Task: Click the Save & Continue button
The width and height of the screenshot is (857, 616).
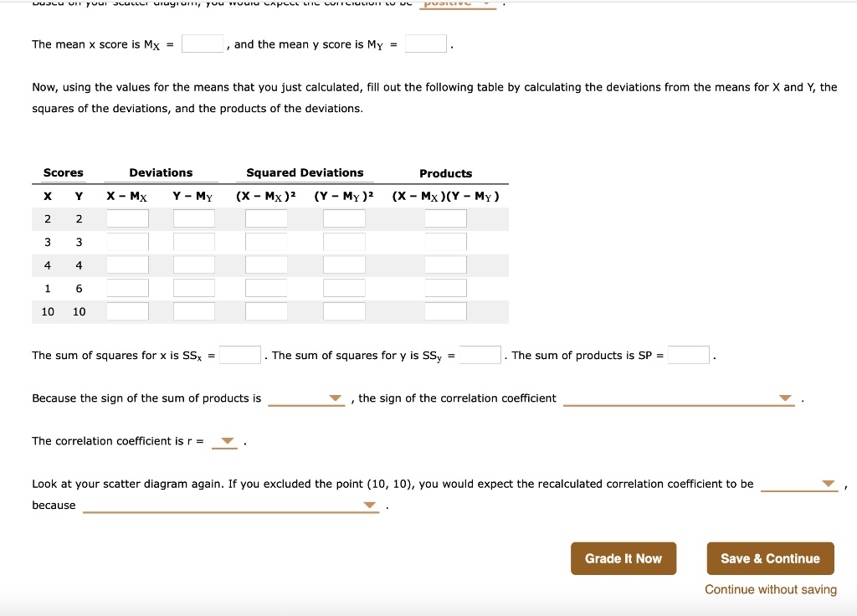Action: 769,558
